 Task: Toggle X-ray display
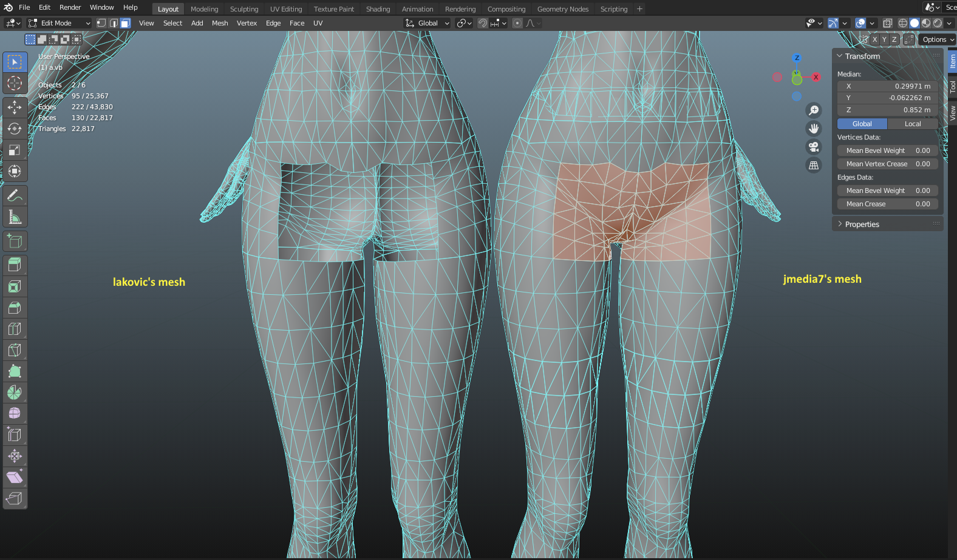coord(887,23)
